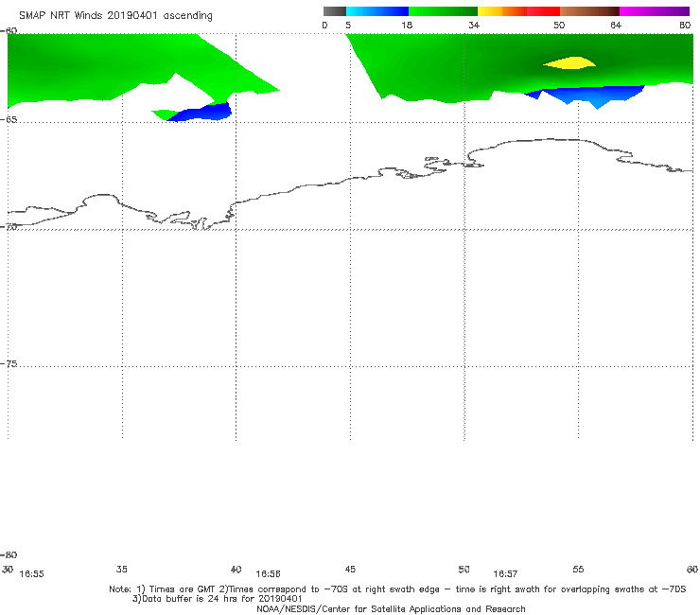Click the yellow-orange segment of the color bar
Image resolution: width=700 pixels, height=615 pixels.
click(x=502, y=11)
